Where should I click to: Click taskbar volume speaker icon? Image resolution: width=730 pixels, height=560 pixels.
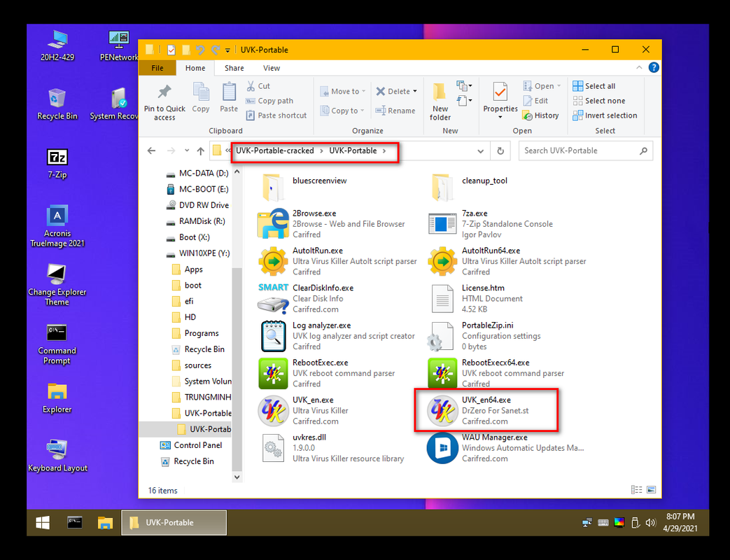(650, 523)
